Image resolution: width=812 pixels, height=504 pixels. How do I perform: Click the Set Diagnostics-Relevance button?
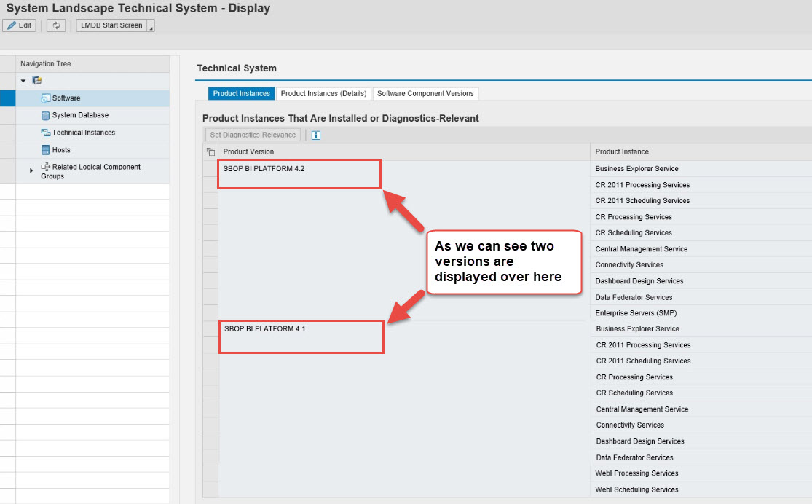[x=253, y=135]
